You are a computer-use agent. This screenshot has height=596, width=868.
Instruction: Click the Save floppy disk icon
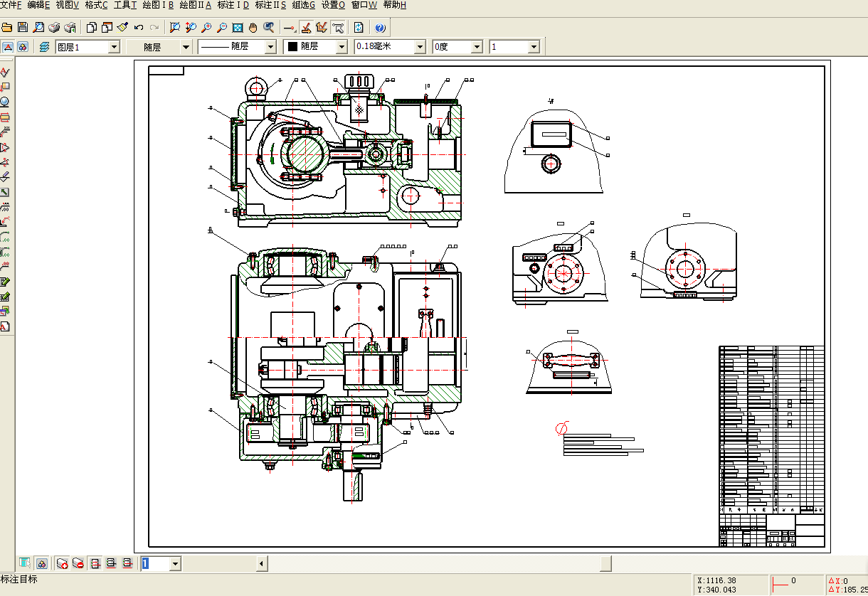click(x=23, y=28)
